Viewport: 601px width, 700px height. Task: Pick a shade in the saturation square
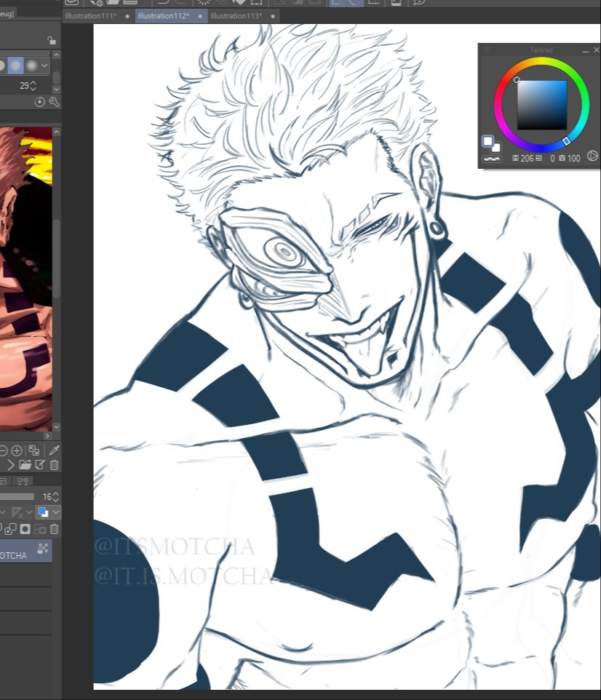542,106
